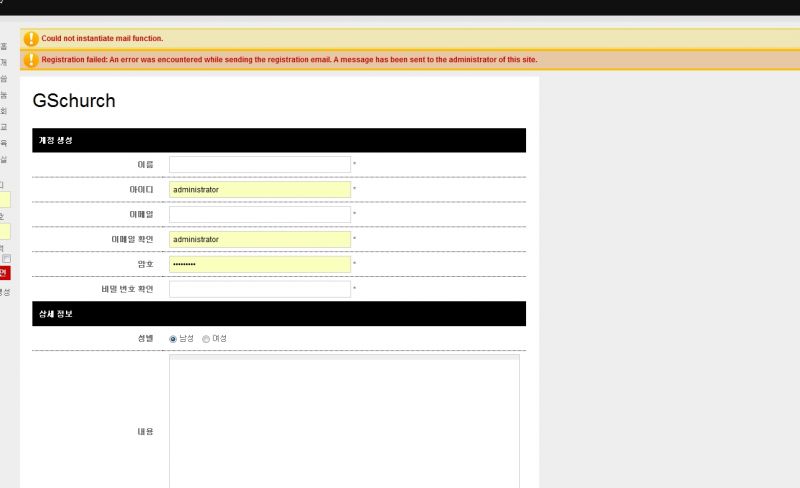Select the 남성 radio button
The image size is (800, 488).
click(x=173, y=339)
